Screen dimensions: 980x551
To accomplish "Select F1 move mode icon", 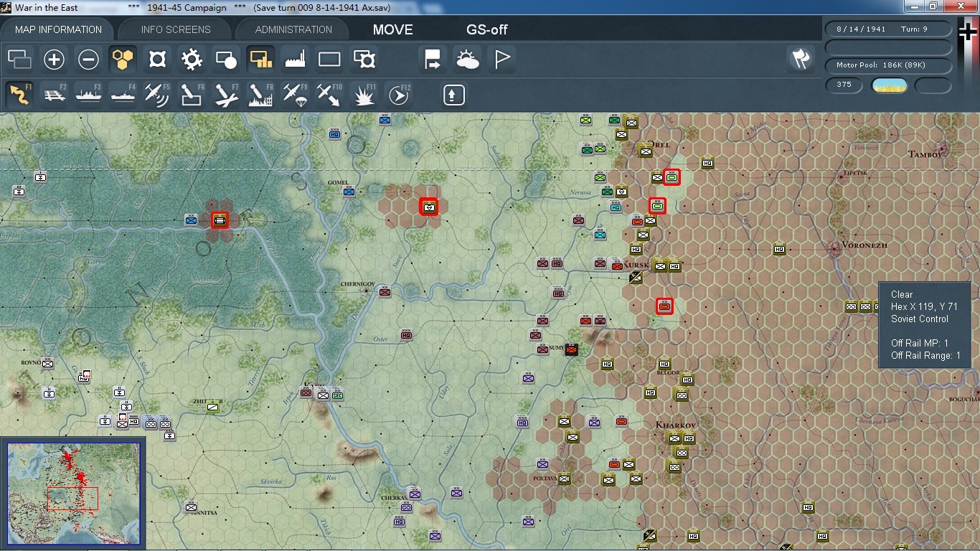I will pyautogui.click(x=19, y=95).
